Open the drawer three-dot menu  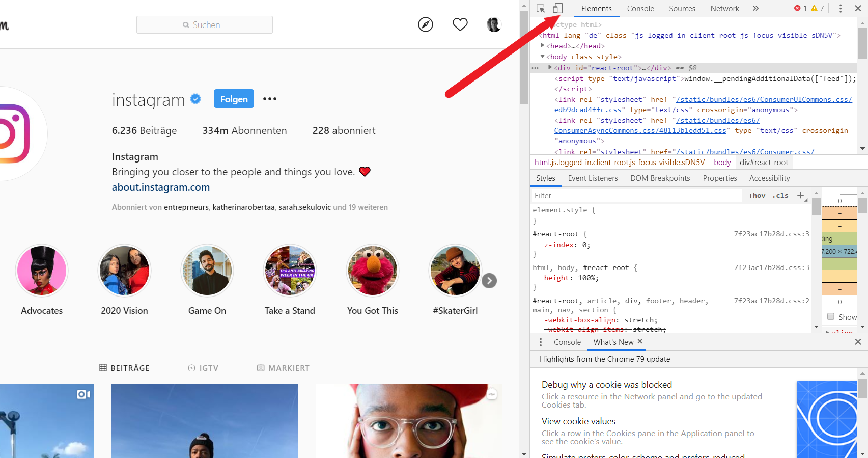click(x=541, y=342)
